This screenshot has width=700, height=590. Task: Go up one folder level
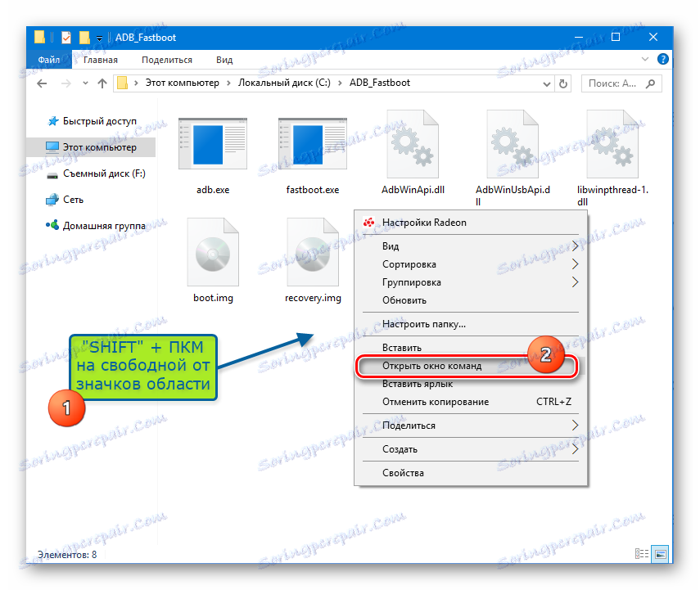tap(102, 83)
